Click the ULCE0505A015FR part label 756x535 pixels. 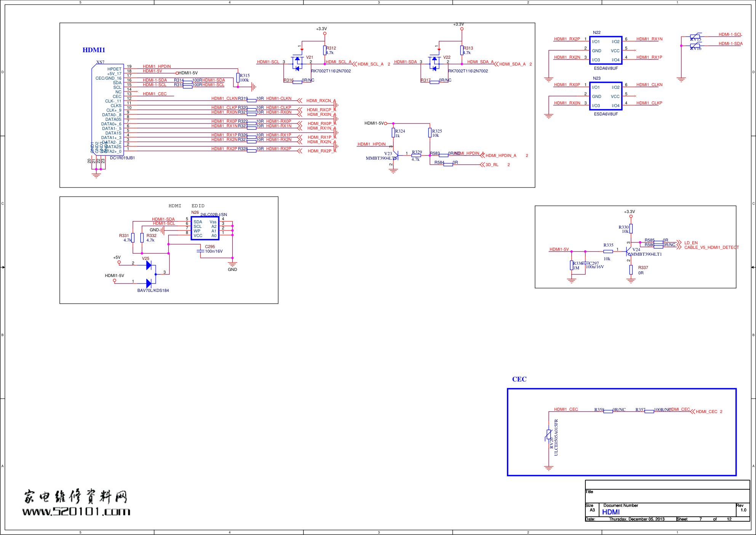[x=556, y=437]
